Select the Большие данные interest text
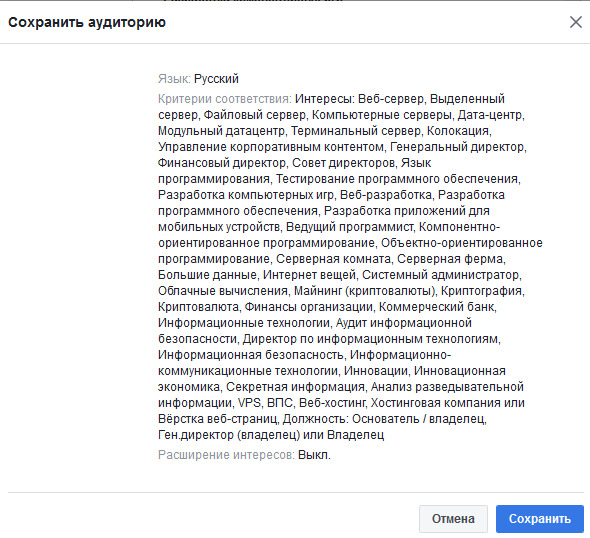590x538 pixels. coord(208,275)
